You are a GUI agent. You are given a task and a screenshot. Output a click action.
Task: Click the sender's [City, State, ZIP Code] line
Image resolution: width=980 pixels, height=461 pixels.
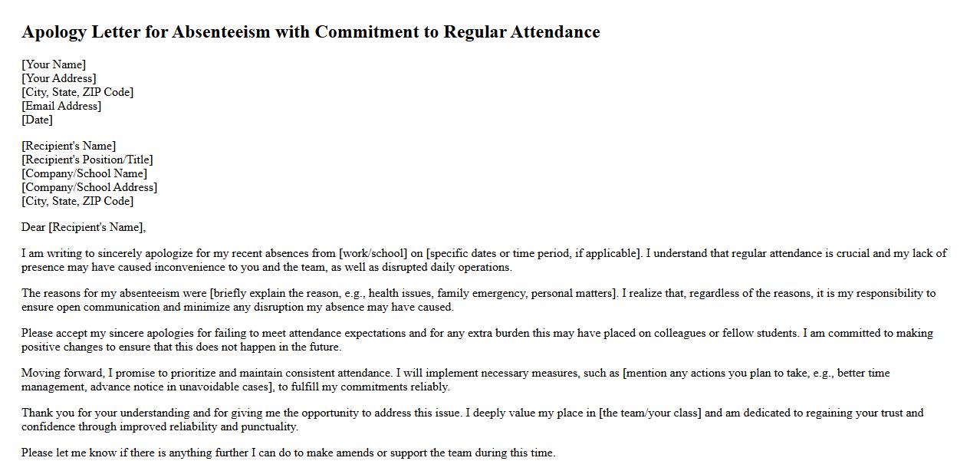[x=77, y=92]
